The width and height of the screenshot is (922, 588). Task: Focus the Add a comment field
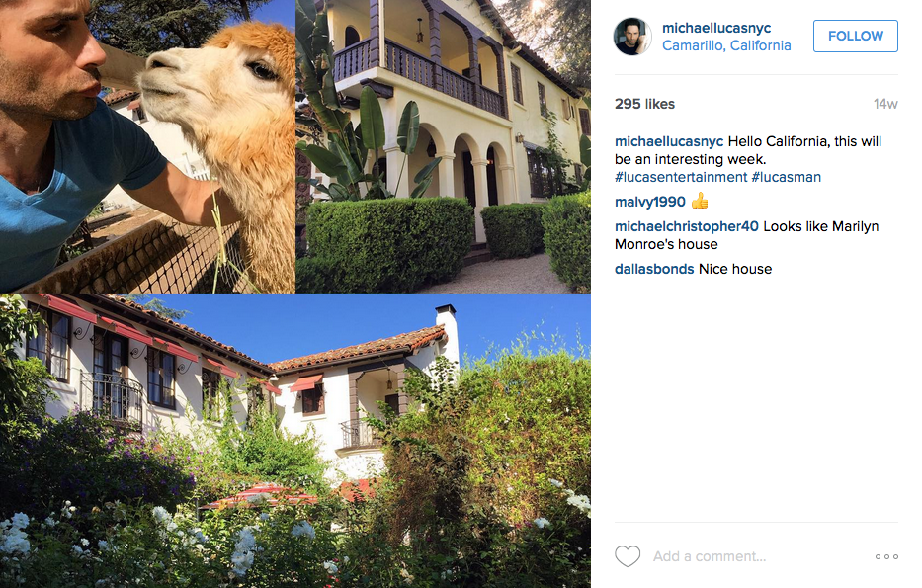759,556
